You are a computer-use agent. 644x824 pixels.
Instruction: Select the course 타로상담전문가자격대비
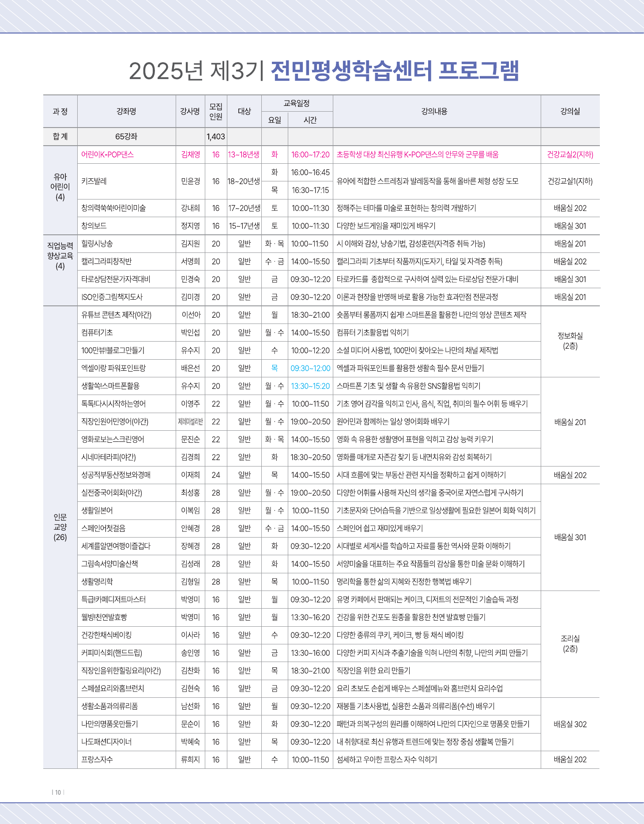[116, 279]
